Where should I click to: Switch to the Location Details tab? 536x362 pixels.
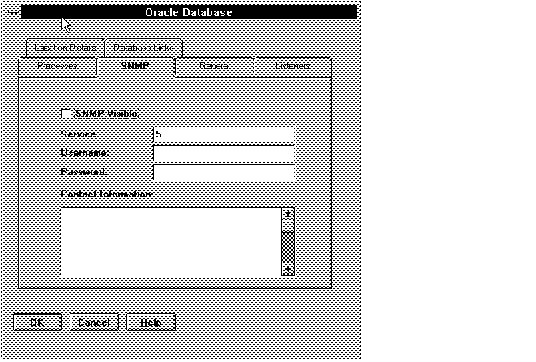tap(65, 48)
